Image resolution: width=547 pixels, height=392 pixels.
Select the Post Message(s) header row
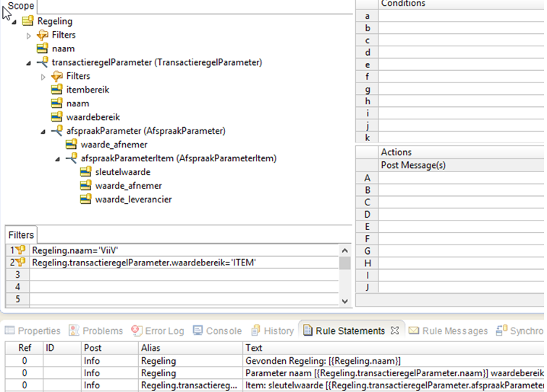(x=462, y=165)
